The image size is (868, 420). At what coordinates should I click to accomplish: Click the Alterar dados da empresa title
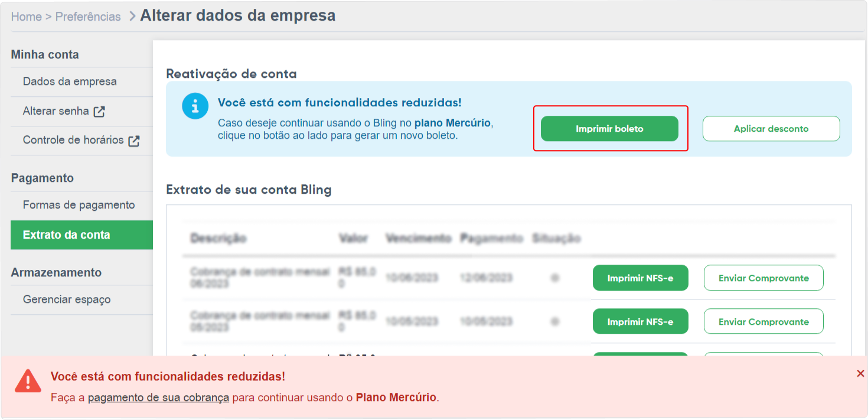coord(238,16)
